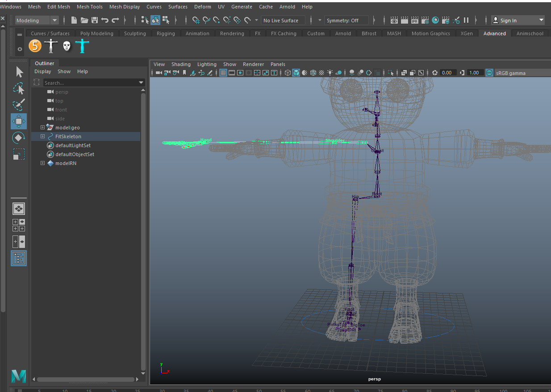Image resolution: width=551 pixels, height=392 pixels.
Task: Select by component type mode icon
Action: pyautogui.click(x=166, y=20)
